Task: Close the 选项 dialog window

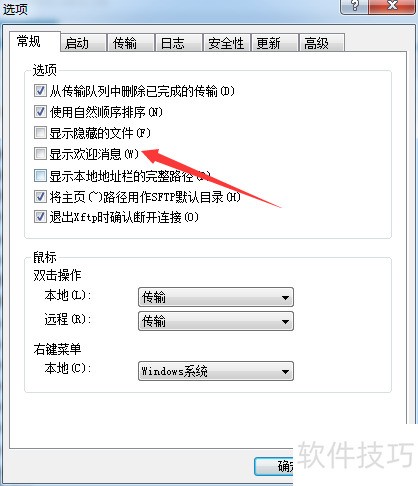Action: coord(392,6)
